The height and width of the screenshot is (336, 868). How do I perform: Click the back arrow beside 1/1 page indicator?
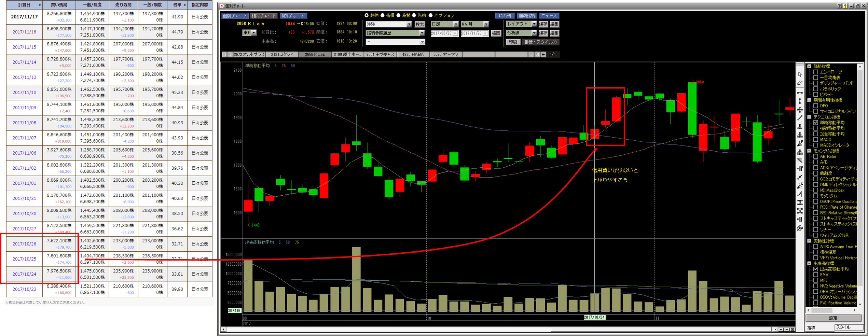tap(543, 54)
